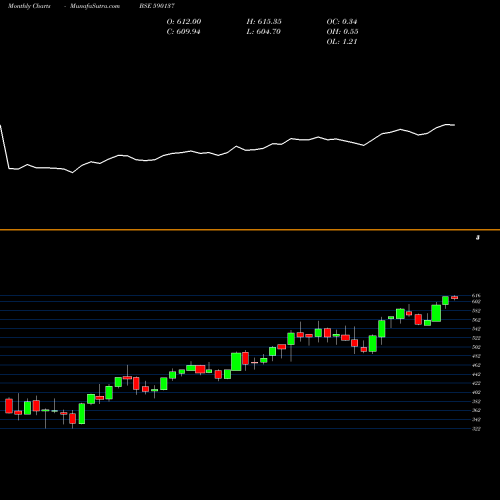Click the 442 price axis label
This screenshot has width=500, height=500.
pos(476,374)
